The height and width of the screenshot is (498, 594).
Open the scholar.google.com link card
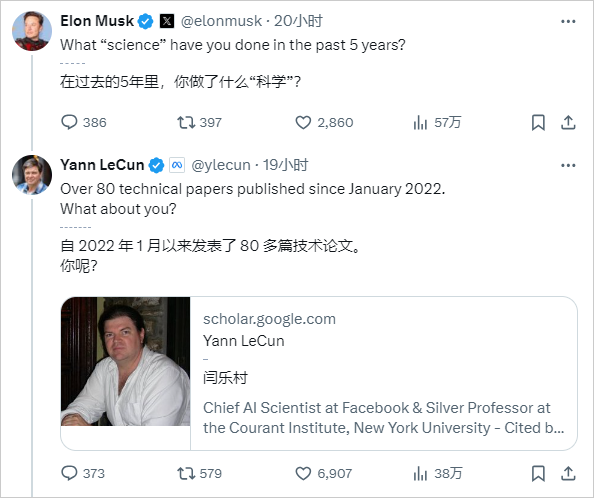click(x=319, y=373)
